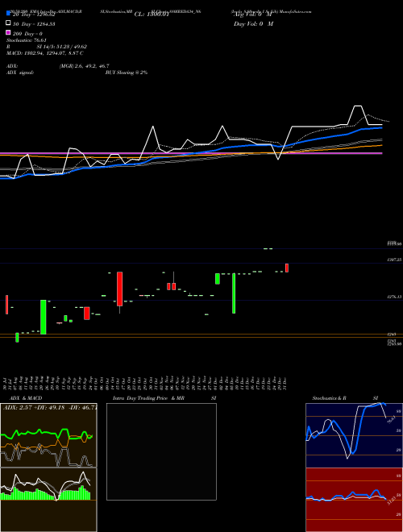Click the magenta 200 Day EMA legend swatch

point(8,32)
